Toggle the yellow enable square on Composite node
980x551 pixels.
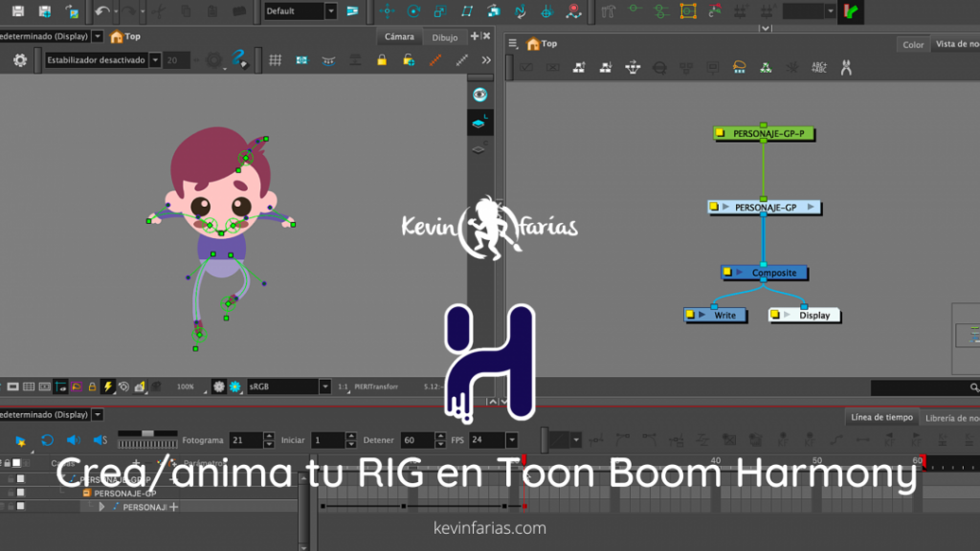pos(727,273)
